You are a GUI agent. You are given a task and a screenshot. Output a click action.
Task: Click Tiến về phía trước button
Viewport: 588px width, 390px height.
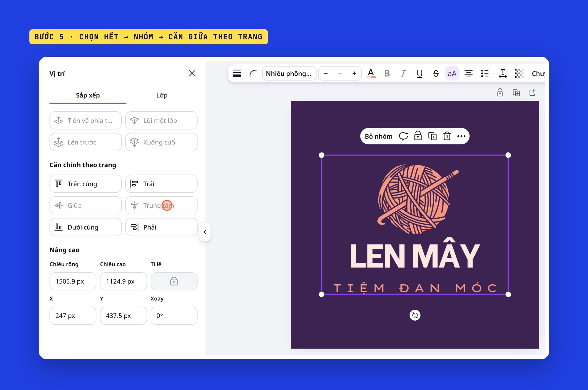click(x=86, y=120)
